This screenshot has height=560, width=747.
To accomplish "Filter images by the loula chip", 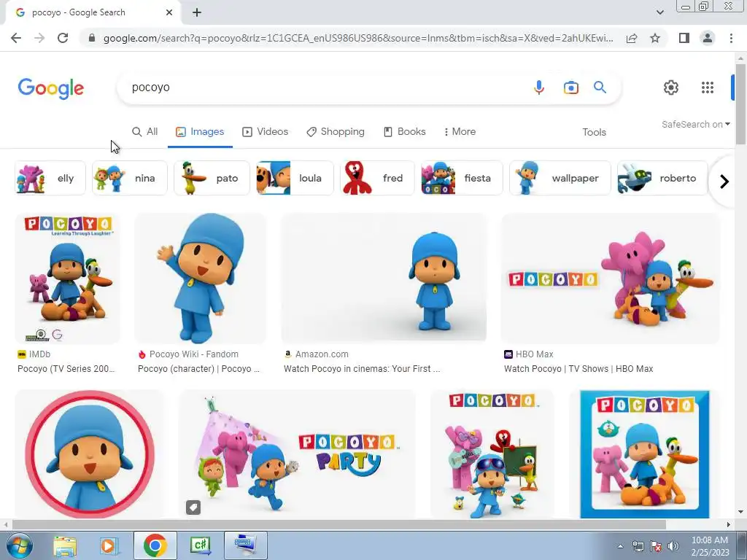I will pyautogui.click(x=295, y=178).
